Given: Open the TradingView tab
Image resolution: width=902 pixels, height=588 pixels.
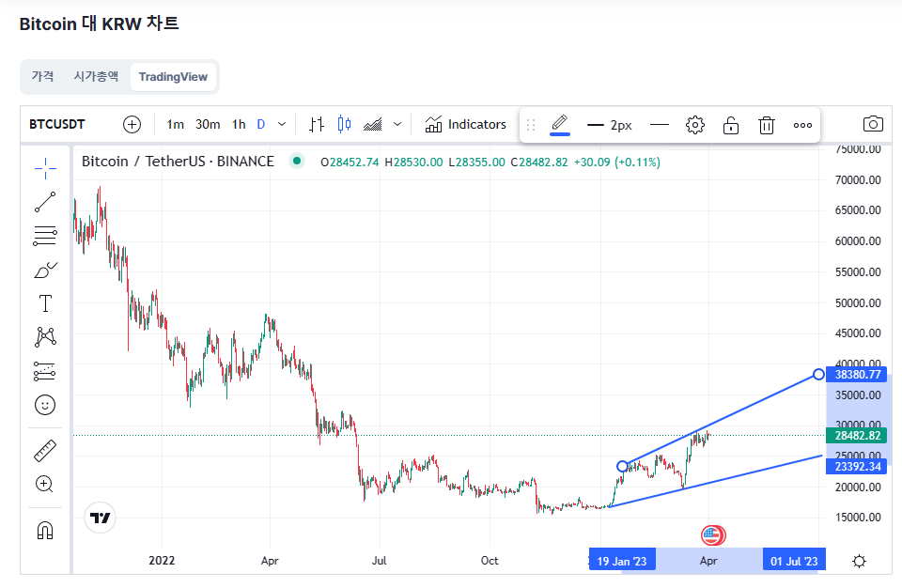Looking at the screenshot, I should (x=173, y=76).
